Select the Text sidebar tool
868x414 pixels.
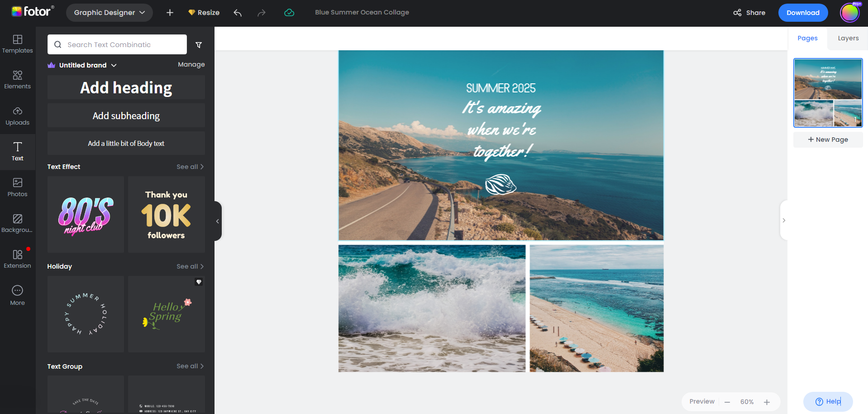click(18, 152)
